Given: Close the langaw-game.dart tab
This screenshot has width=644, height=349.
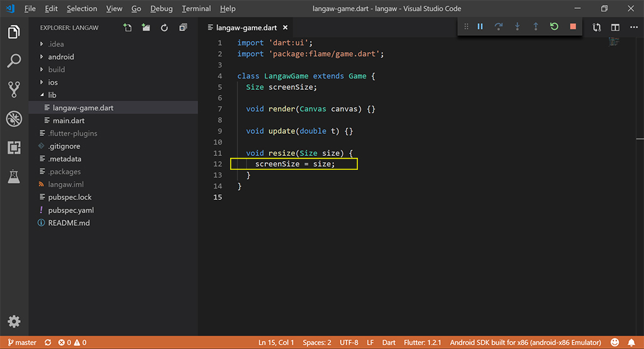Looking at the screenshot, I should 285,28.
